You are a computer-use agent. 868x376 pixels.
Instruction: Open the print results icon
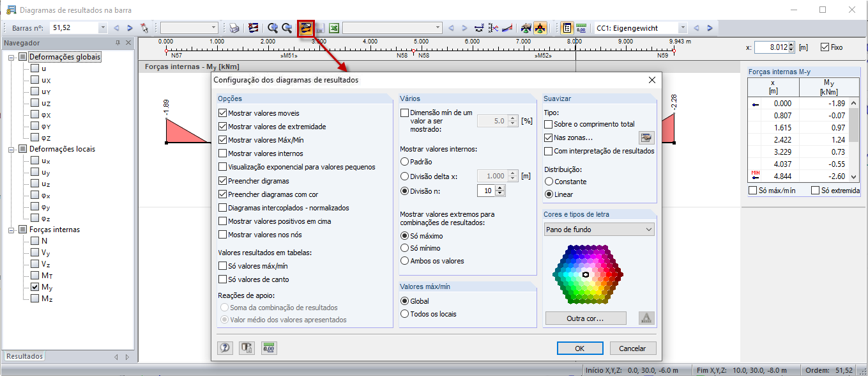(234, 27)
